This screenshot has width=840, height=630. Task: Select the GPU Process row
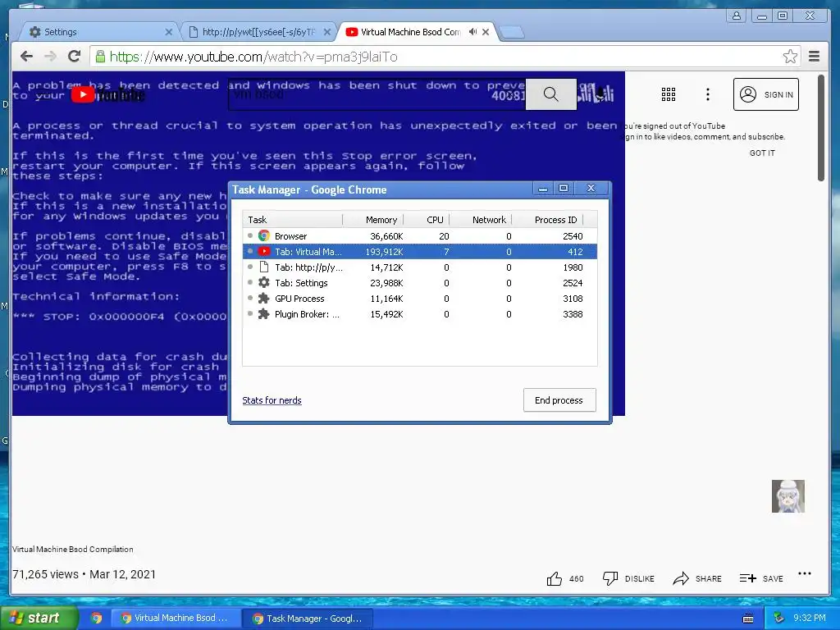(x=420, y=299)
